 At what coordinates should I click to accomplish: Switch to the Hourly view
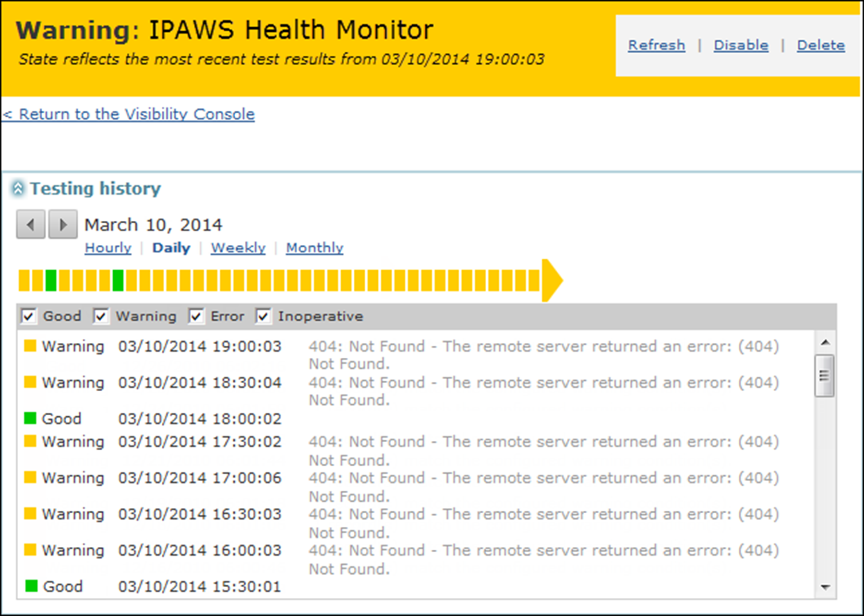108,248
